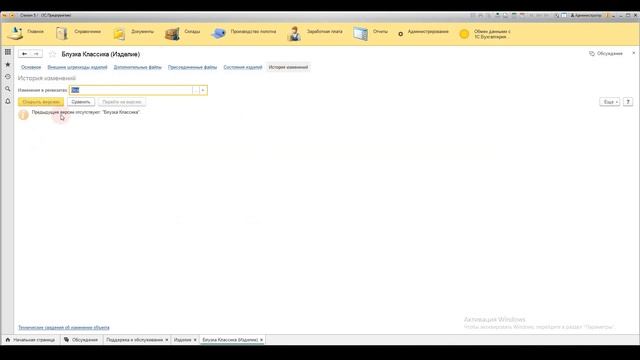Screen dimensions: 640x360
Task: Open History clock icon in sidebar
Action: coord(8,77)
